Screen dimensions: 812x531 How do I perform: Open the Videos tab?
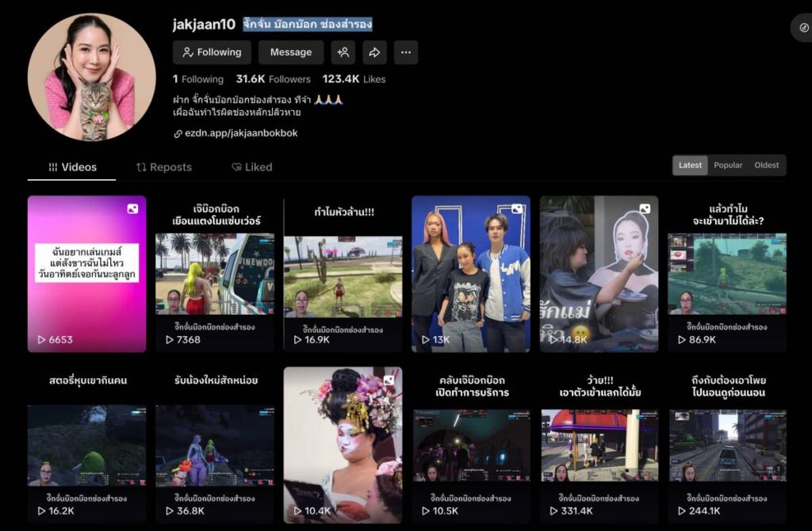point(72,167)
